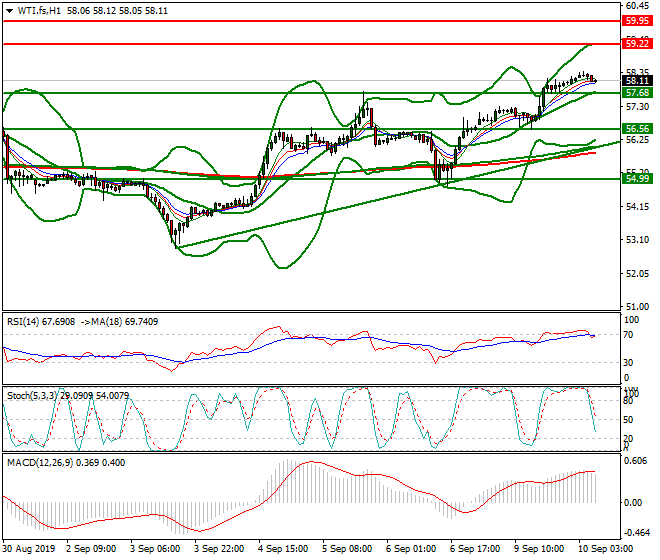This screenshot has height=560, width=660.
Task: Click the 2 Sep 09:00 time label
Action: 91,549
